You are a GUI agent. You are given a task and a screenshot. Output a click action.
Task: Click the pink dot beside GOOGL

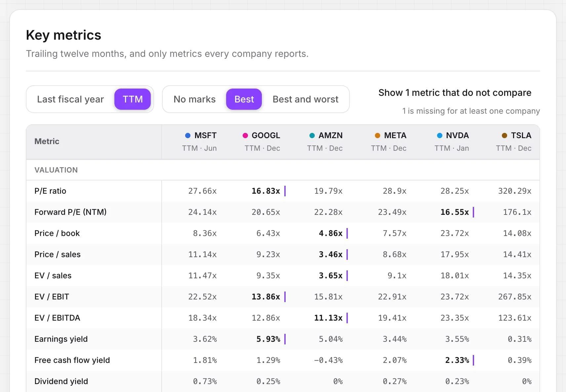coord(245,136)
